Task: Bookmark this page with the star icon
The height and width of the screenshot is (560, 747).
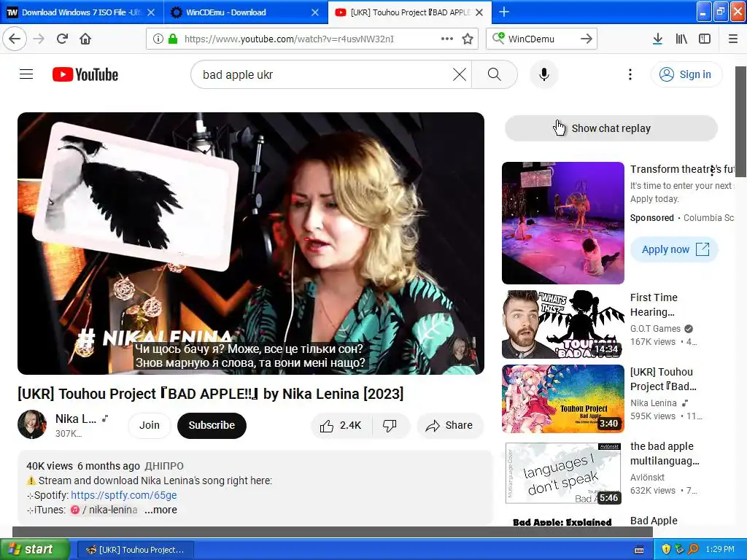Action: click(468, 39)
